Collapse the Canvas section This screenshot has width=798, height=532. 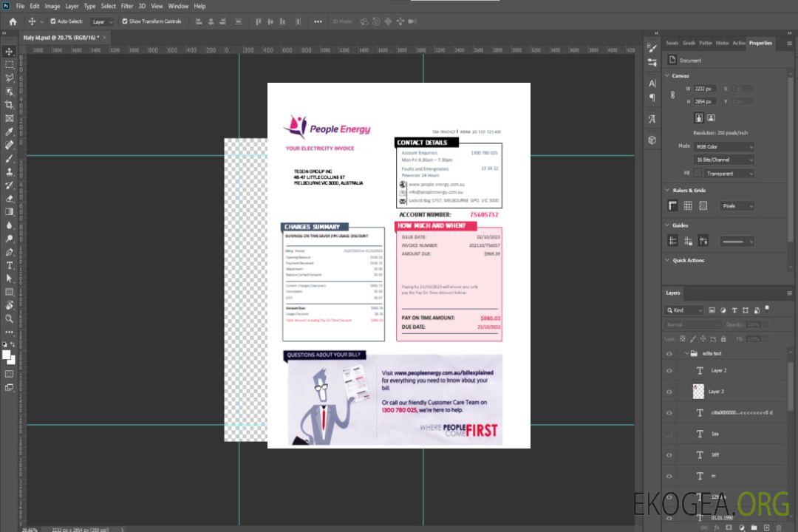[667, 75]
